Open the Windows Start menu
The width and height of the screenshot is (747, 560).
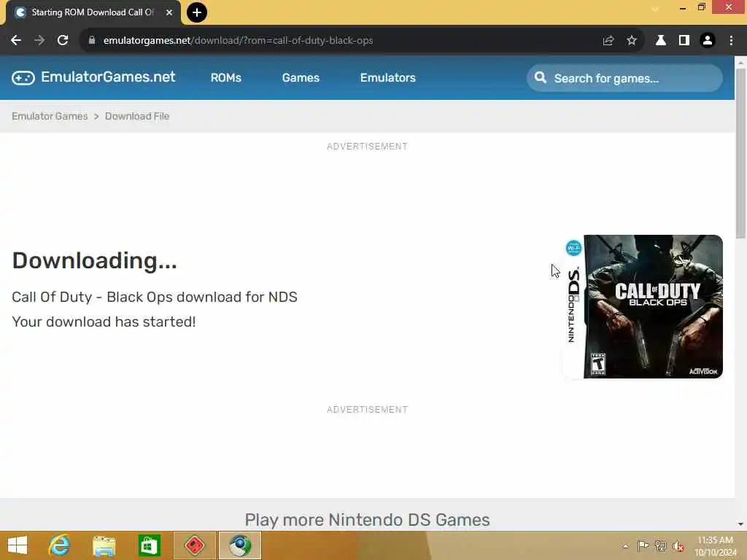tap(18, 545)
